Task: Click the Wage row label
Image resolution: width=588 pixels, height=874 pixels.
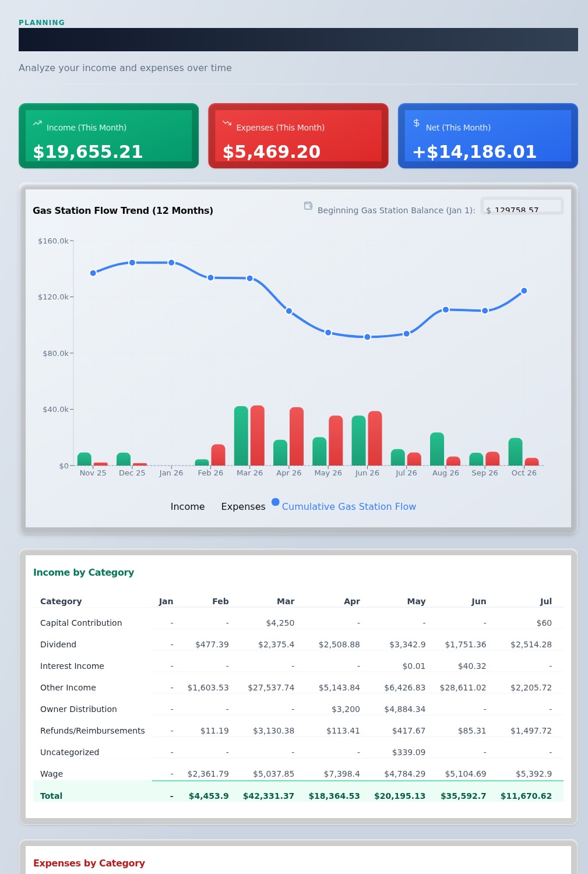Action: coord(51,774)
